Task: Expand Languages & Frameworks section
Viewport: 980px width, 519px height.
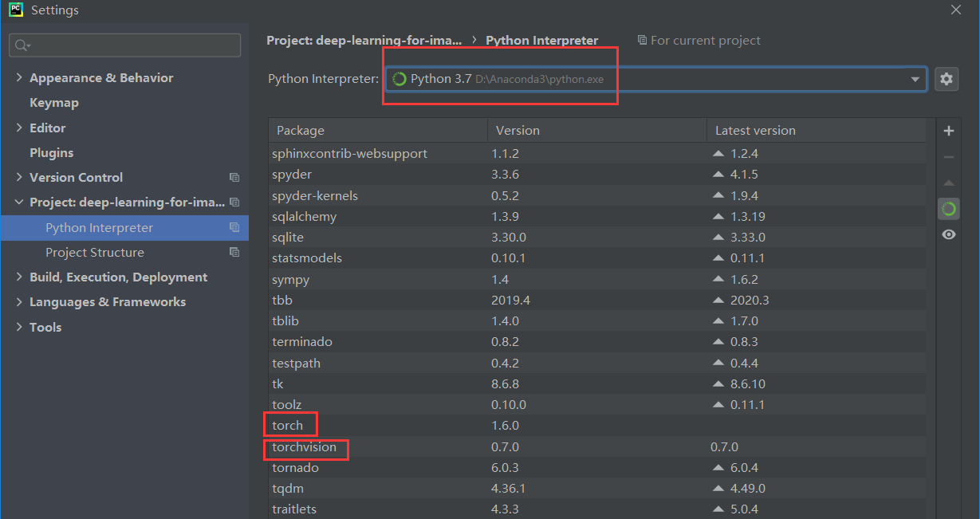Action: [x=19, y=302]
